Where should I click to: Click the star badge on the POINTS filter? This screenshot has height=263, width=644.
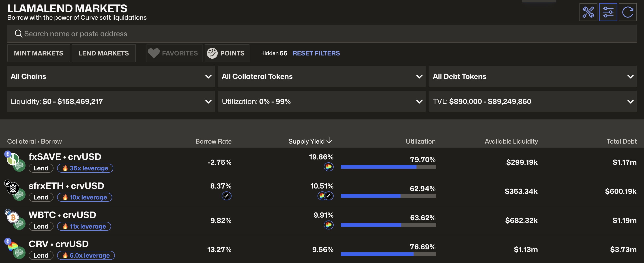coord(212,53)
